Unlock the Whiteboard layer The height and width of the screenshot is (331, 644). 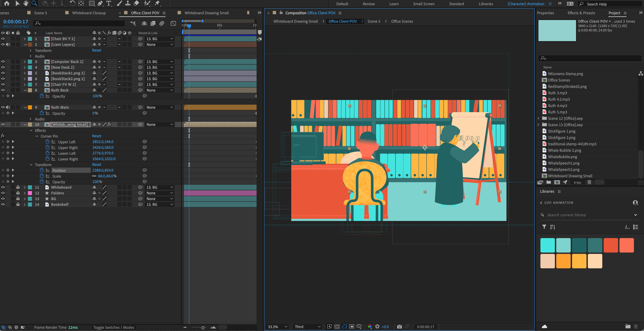point(18,187)
